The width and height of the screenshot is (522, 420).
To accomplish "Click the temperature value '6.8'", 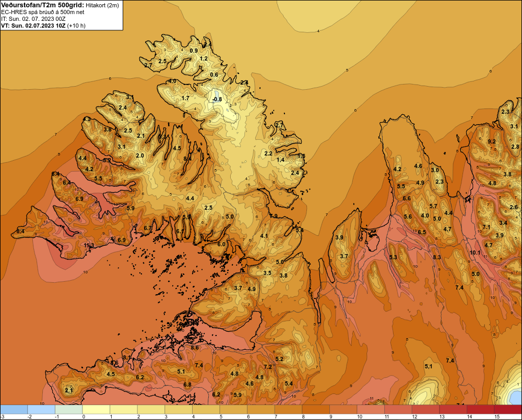I will pos(187,385).
